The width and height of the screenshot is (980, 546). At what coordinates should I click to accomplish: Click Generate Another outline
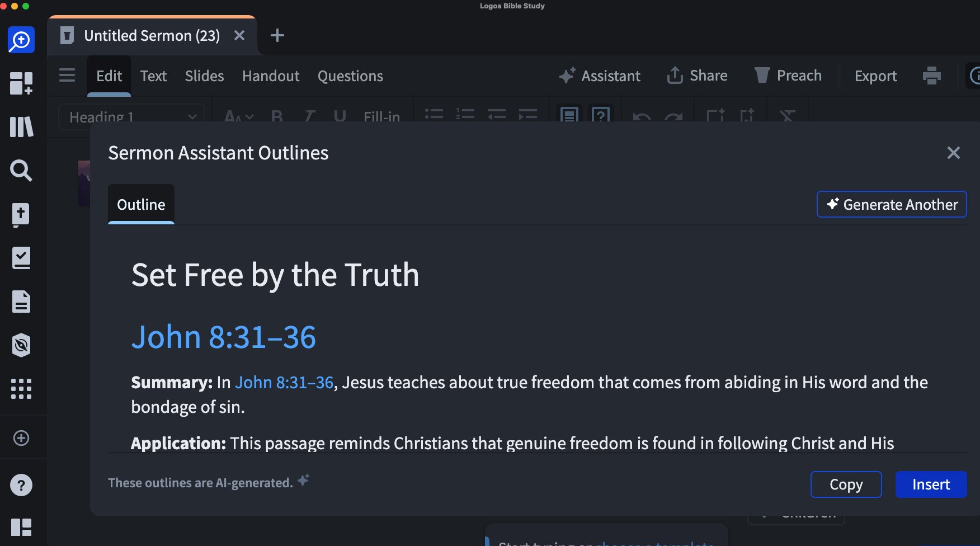(x=892, y=204)
